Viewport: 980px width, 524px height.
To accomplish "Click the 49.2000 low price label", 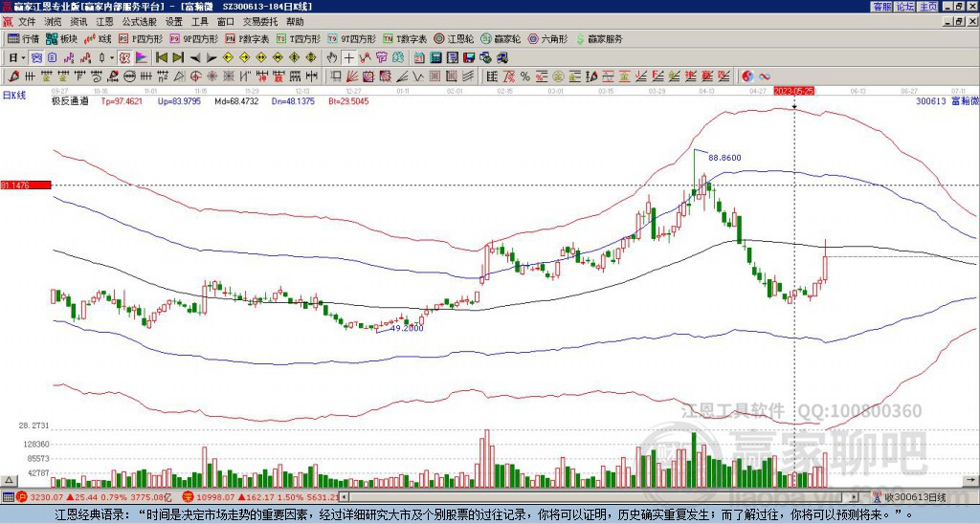I will [x=407, y=328].
